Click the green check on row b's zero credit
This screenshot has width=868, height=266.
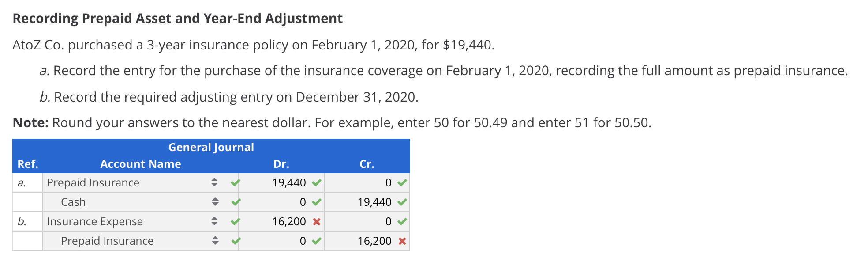(x=402, y=221)
